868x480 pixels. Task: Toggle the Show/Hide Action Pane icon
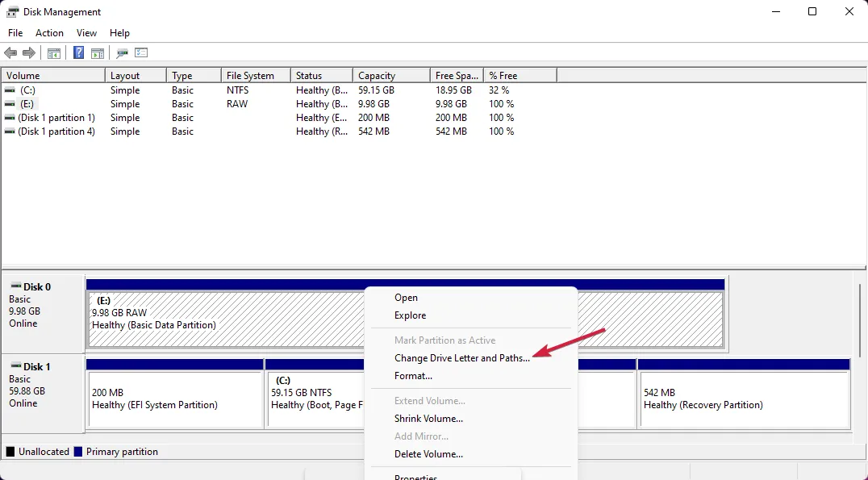pyautogui.click(x=98, y=53)
